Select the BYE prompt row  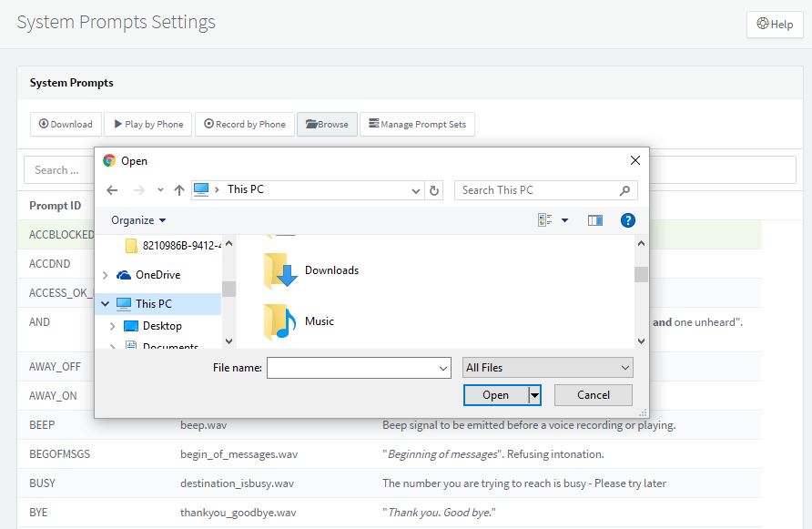pos(390,513)
